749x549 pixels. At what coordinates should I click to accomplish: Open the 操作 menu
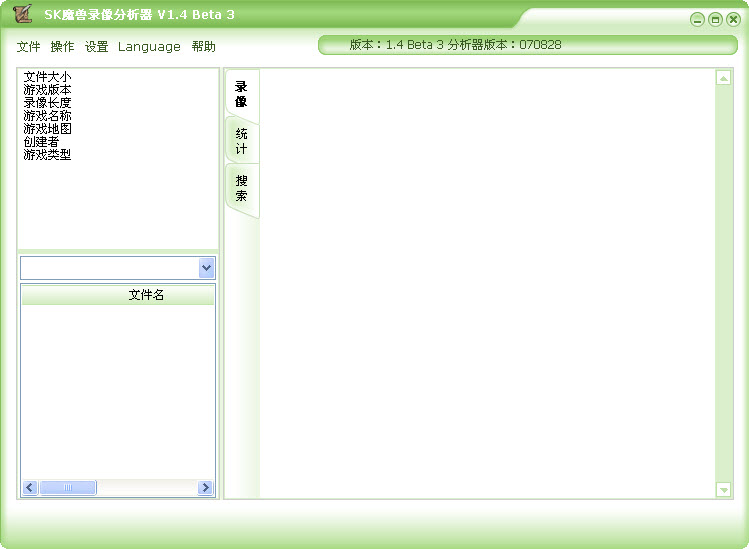pos(63,47)
